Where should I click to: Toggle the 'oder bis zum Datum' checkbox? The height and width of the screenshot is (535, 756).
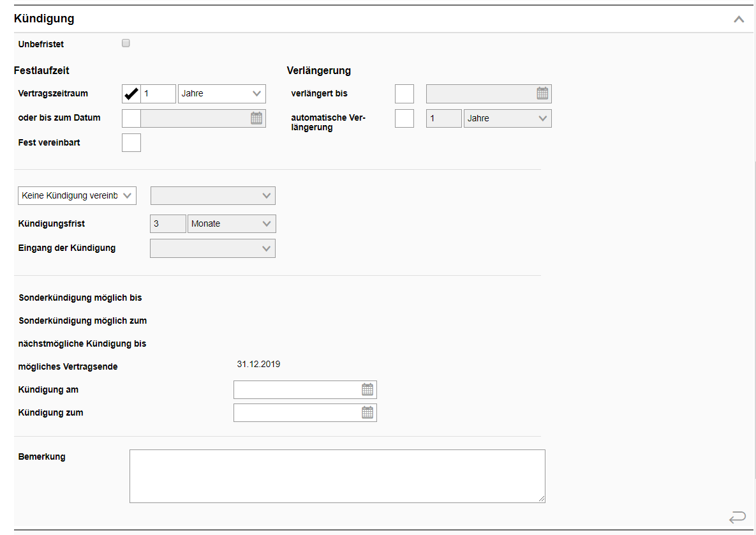[131, 118]
